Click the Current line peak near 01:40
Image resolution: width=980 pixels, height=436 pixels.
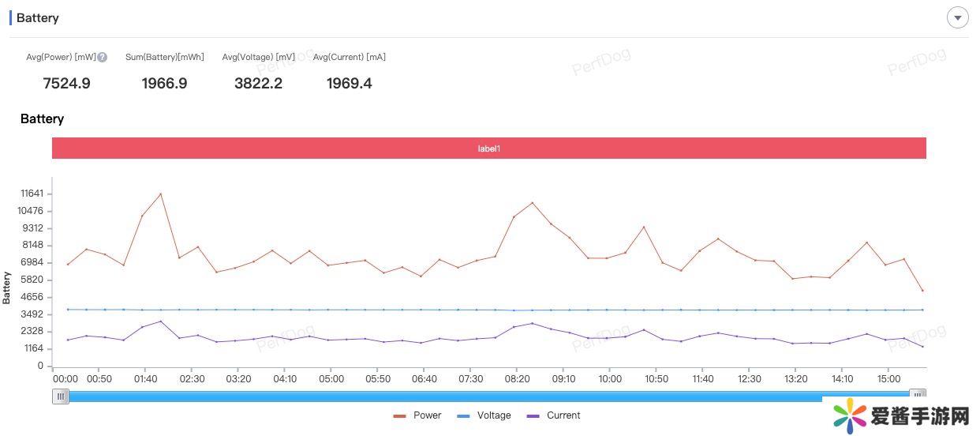click(161, 321)
